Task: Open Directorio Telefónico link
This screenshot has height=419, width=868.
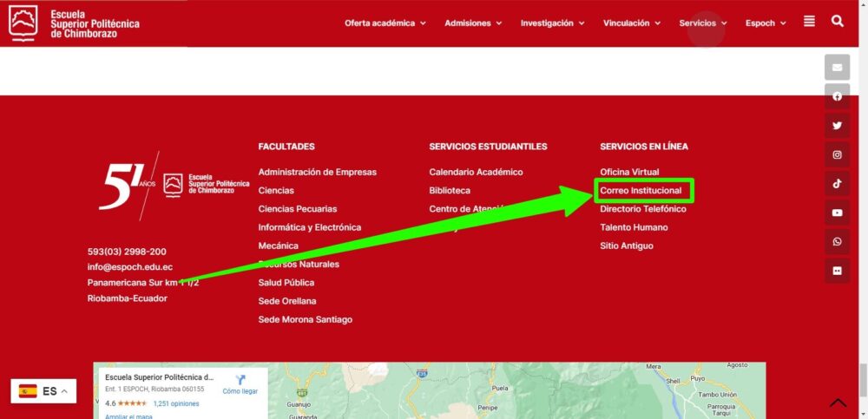Action: [643, 209]
